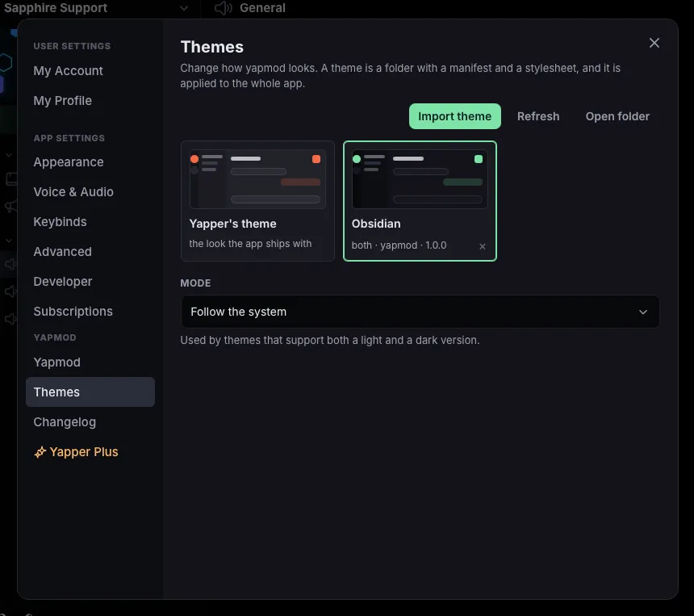
Task: Select the Yapper's theme card
Action: pyautogui.click(x=257, y=201)
